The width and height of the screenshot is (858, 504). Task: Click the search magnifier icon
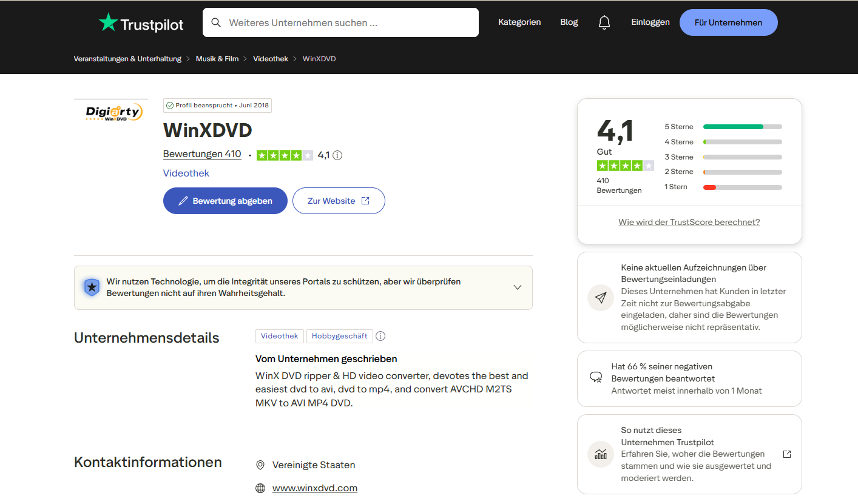216,22
